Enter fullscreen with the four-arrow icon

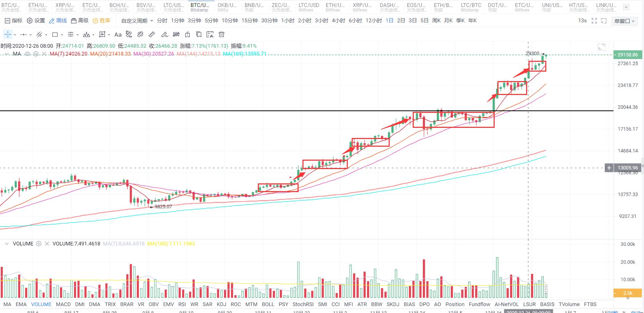(x=594, y=21)
